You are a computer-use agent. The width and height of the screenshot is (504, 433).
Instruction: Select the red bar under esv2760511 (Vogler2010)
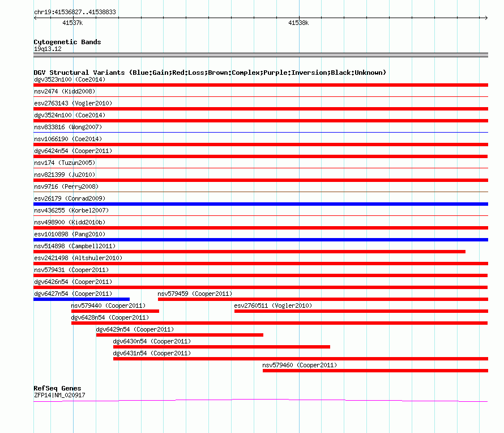point(361,311)
